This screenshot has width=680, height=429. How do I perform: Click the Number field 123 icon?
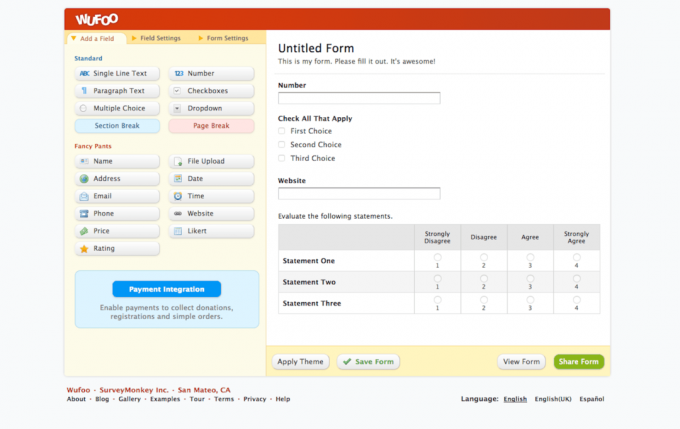coord(179,73)
